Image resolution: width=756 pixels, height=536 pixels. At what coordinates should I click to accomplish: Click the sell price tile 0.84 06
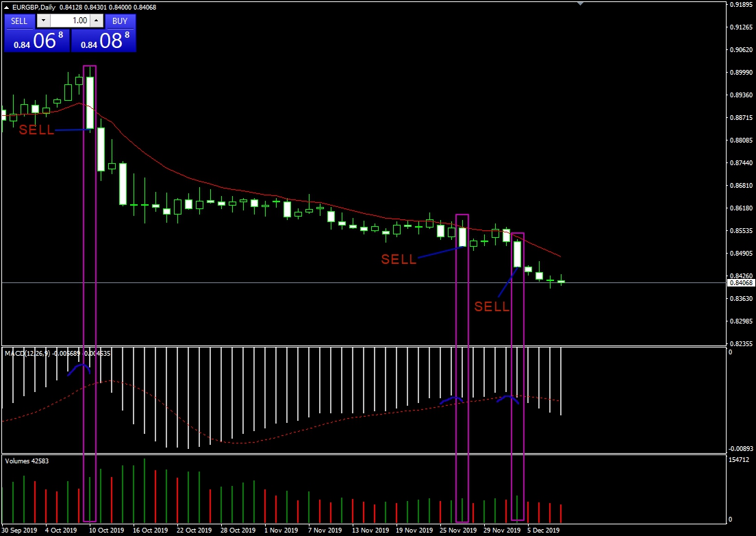click(37, 40)
